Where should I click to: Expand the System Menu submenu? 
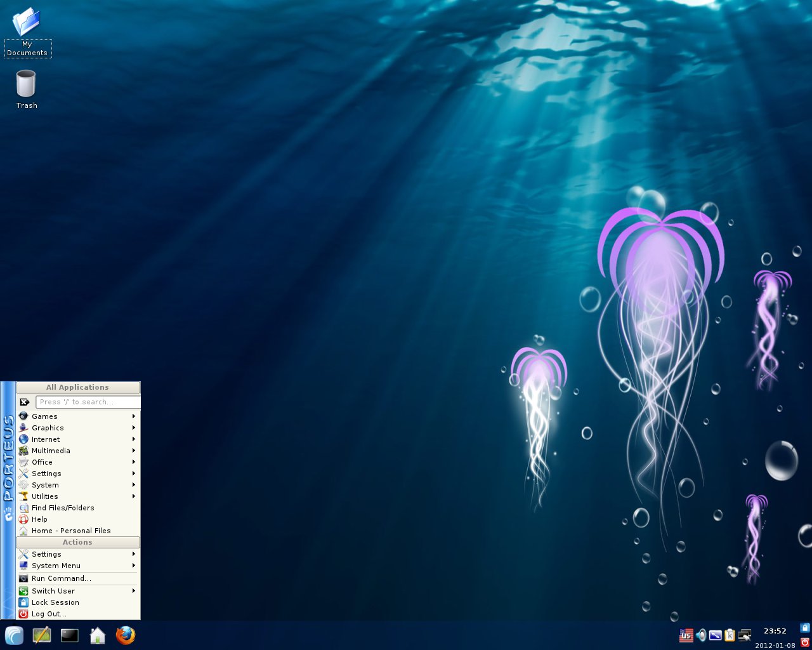76,566
